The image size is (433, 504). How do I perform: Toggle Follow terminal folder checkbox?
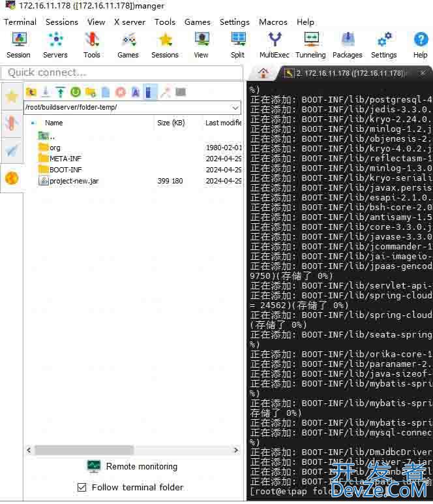coord(82,487)
